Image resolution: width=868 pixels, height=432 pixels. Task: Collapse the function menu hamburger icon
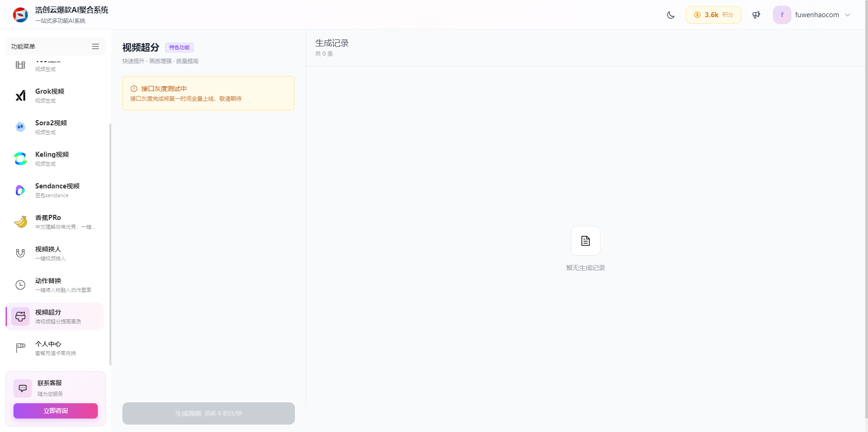(x=96, y=46)
